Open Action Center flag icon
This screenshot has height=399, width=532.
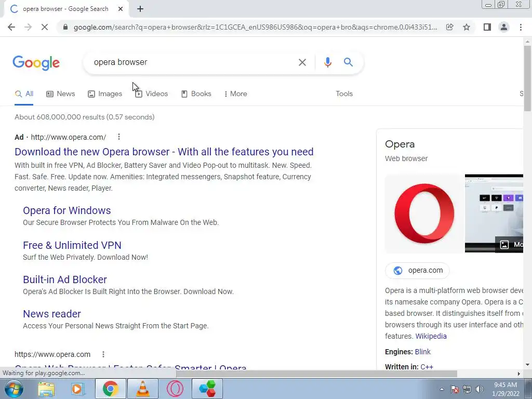pos(455,389)
